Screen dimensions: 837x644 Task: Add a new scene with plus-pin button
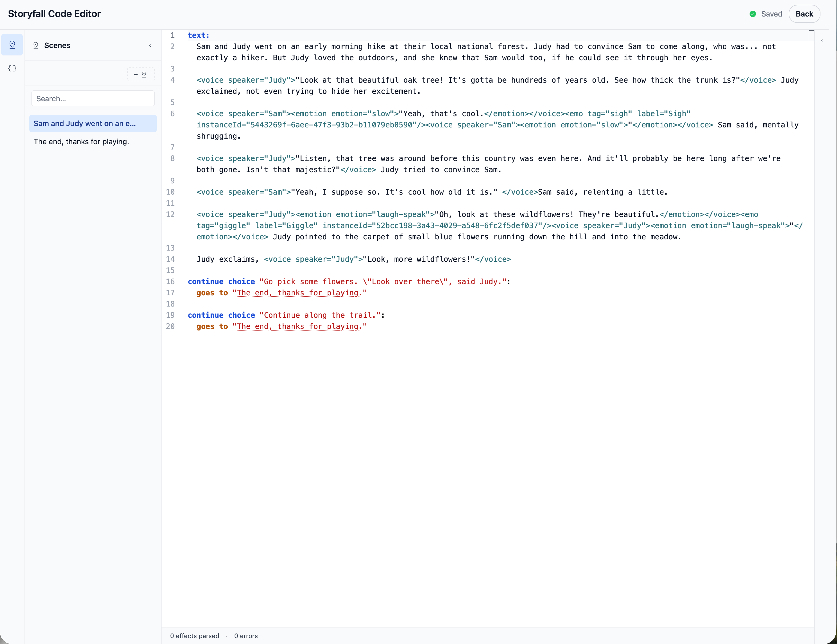click(x=140, y=74)
